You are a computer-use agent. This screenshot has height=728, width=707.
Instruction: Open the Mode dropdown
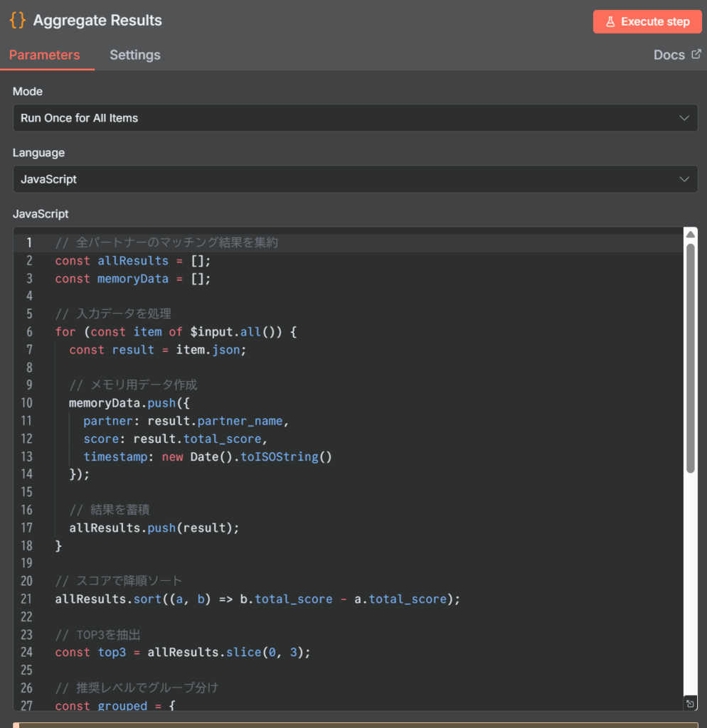(354, 118)
